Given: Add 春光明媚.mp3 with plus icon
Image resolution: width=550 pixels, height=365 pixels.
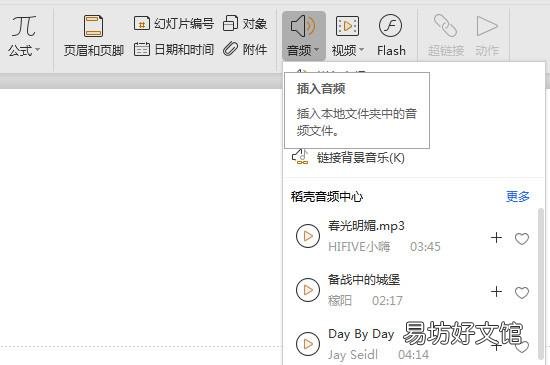Looking at the screenshot, I should (x=496, y=238).
